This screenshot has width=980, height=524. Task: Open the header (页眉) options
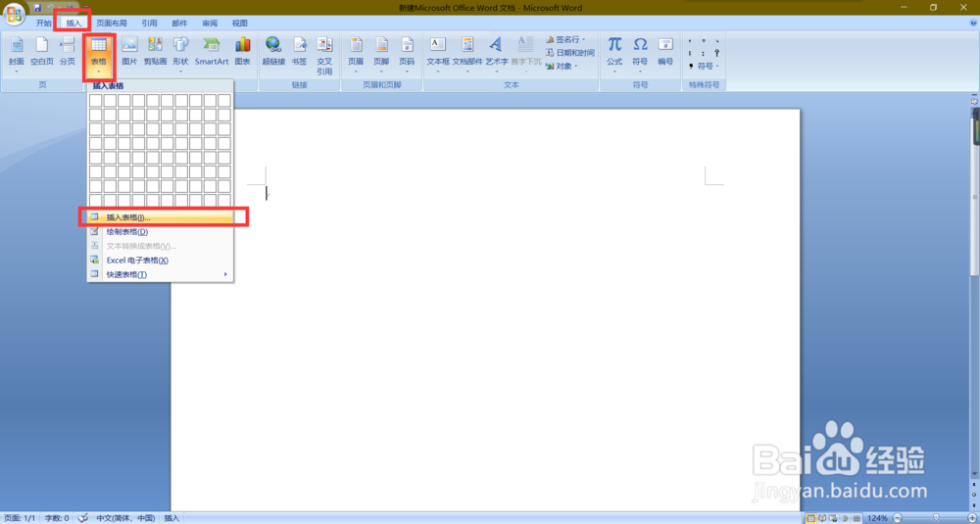pos(356,54)
